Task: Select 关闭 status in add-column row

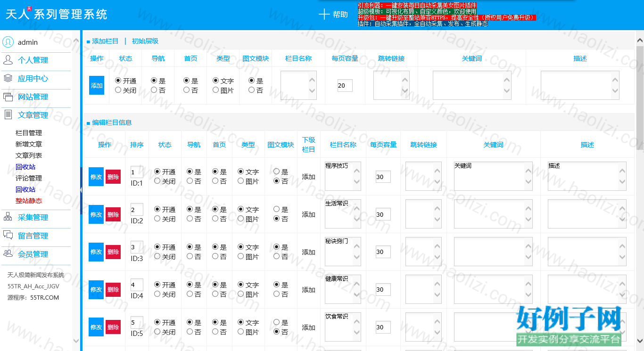Action: pyautogui.click(x=118, y=90)
